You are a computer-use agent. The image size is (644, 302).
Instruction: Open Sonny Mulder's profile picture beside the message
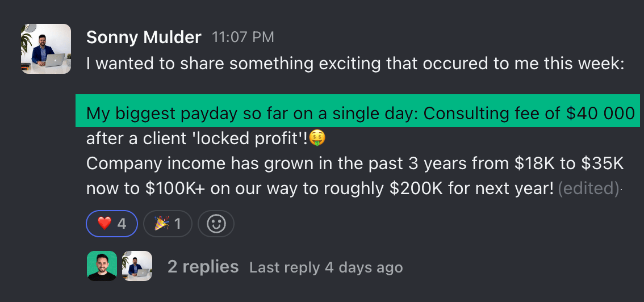[x=45, y=49]
